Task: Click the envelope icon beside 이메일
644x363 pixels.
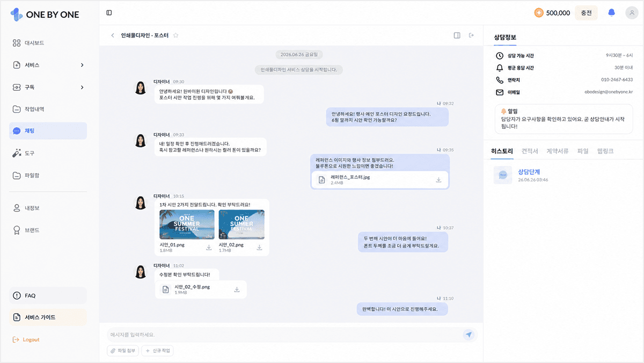Action: pos(500,92)
